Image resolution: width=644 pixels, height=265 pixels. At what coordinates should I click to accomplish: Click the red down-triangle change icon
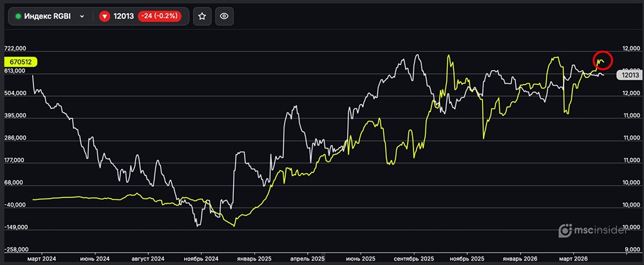click(x=104, y=16)
